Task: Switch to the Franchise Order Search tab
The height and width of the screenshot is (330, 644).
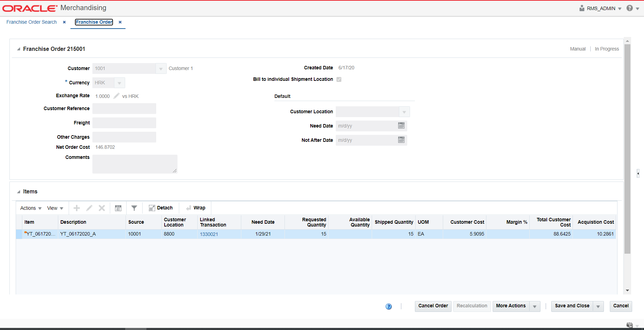Action: [31, 22]
